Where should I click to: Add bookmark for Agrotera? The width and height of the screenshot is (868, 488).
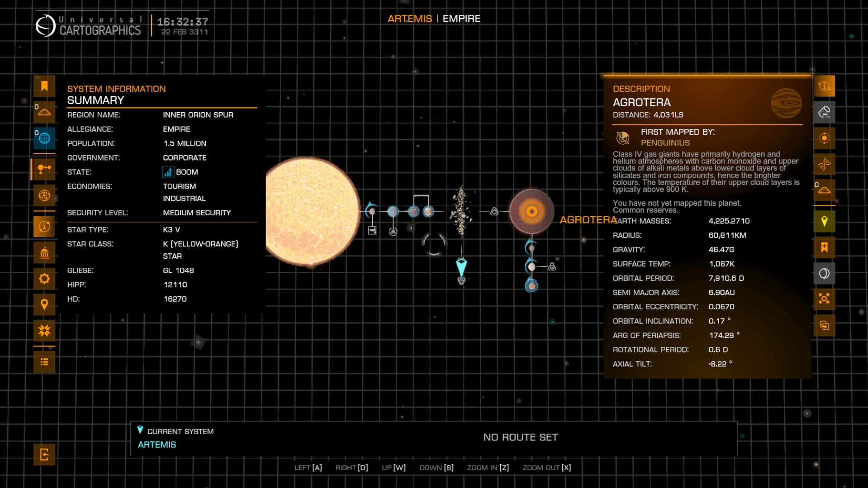[824, 247]
